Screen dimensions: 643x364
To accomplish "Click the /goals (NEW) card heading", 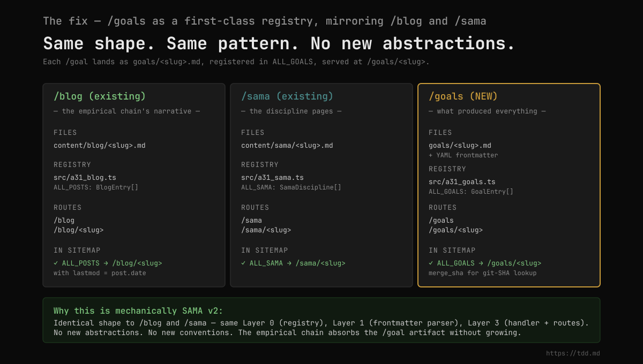I will pos(463,96).
